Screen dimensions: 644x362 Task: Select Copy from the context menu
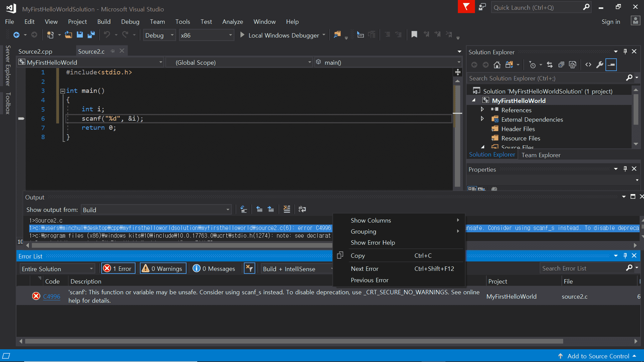(x=358, y=256)
